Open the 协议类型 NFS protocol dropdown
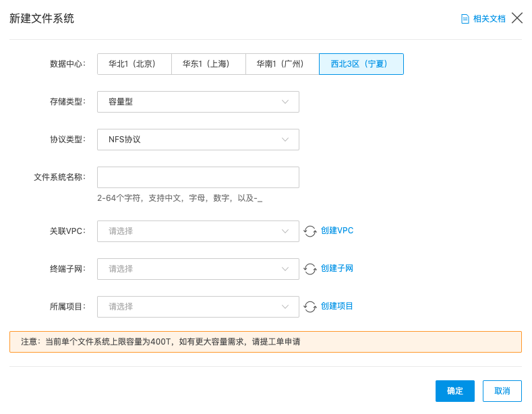 click(x=198, y=140)
